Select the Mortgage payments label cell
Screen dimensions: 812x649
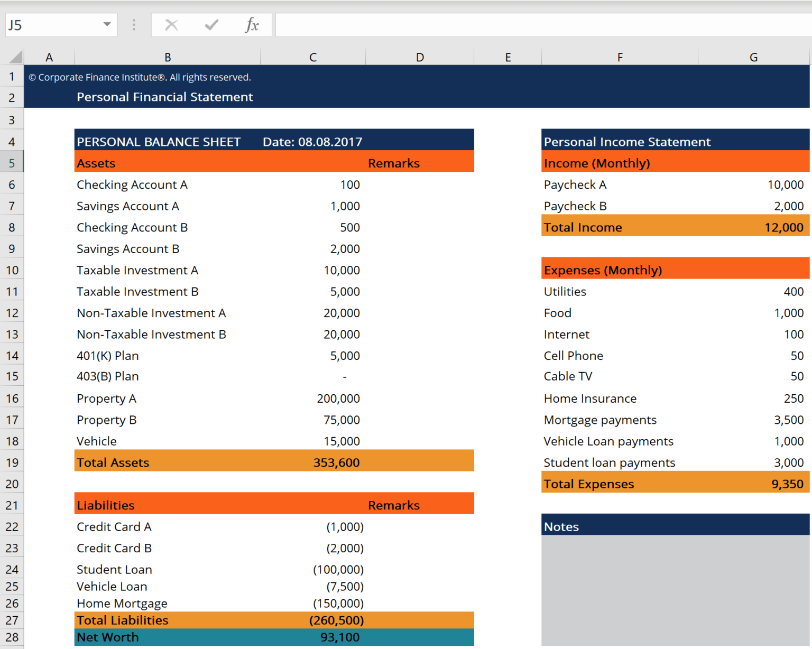[600, 420]
